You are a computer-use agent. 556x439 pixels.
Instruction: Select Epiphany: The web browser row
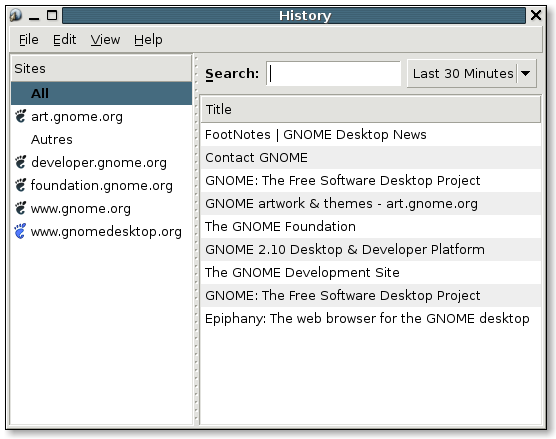(x=371, y=318)
